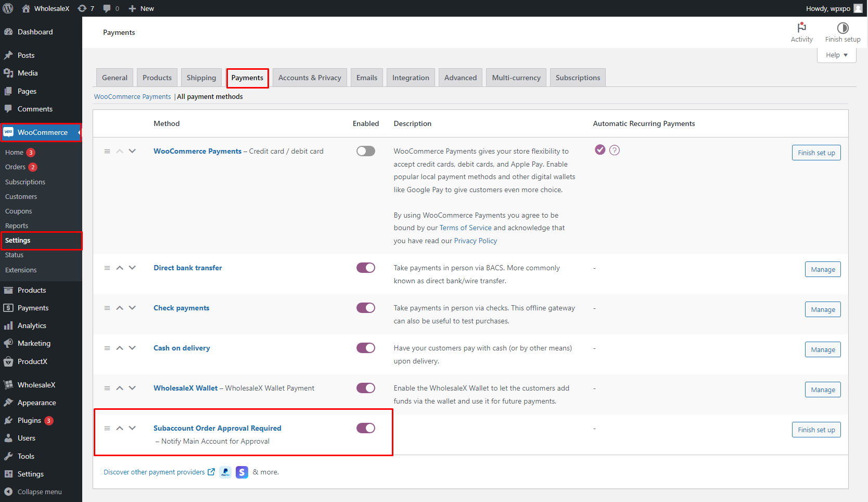The image size is (868, 502).
Task: Turn off the WholesaleX Wallet toggle
Action: [x=366, y=388]
